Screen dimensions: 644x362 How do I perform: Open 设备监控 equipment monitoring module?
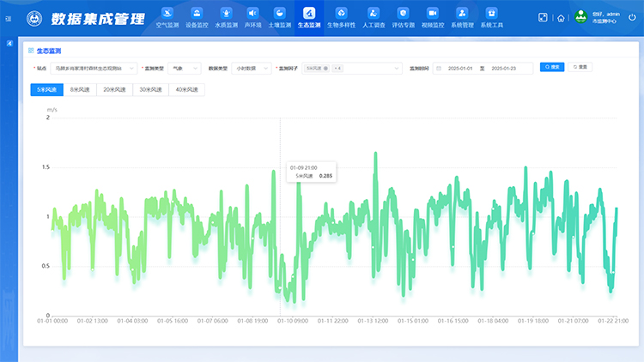(197, 17)
